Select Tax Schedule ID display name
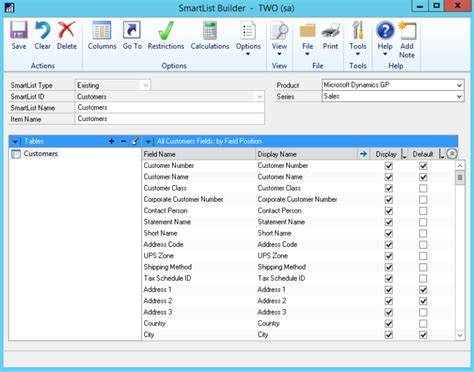The width and height of the screenshot is (474, 372). click(x=281, y=278)
